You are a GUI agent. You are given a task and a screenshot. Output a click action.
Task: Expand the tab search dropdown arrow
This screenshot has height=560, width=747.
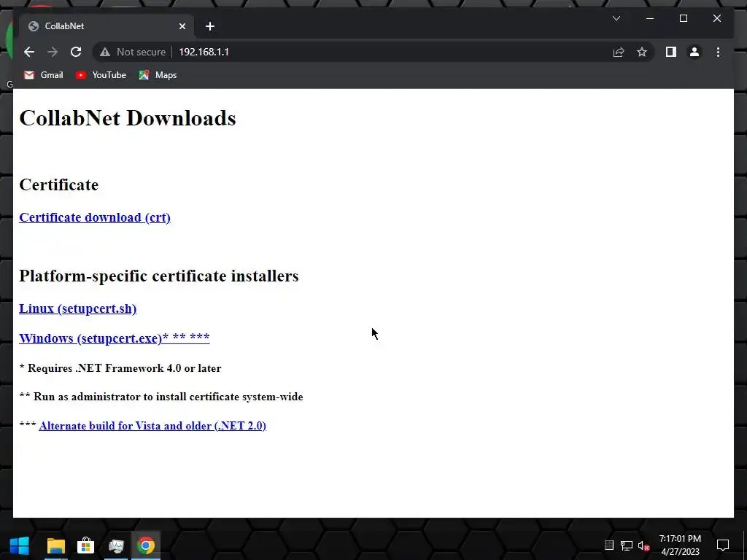pyautogui.click(x=616, y=18)
